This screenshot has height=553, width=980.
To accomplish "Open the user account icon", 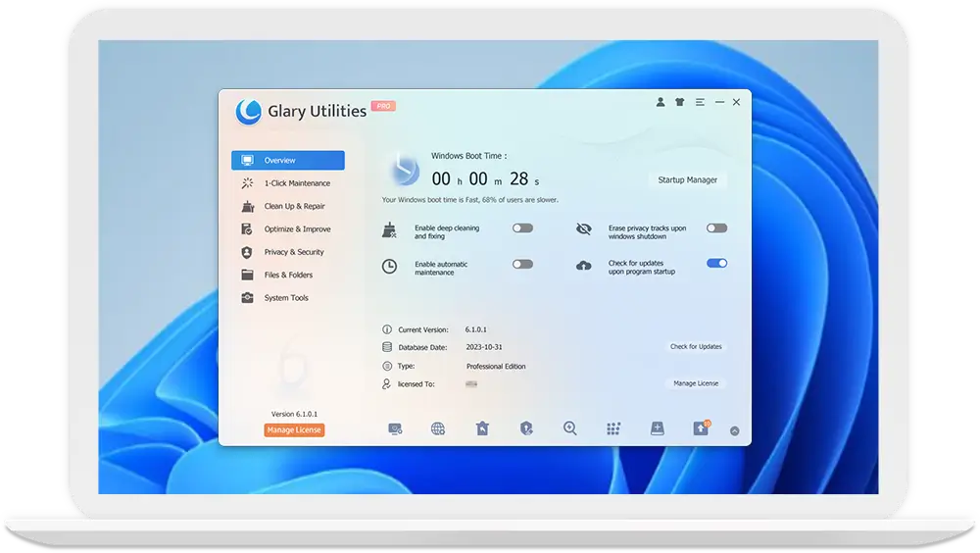I will point(660,102).
